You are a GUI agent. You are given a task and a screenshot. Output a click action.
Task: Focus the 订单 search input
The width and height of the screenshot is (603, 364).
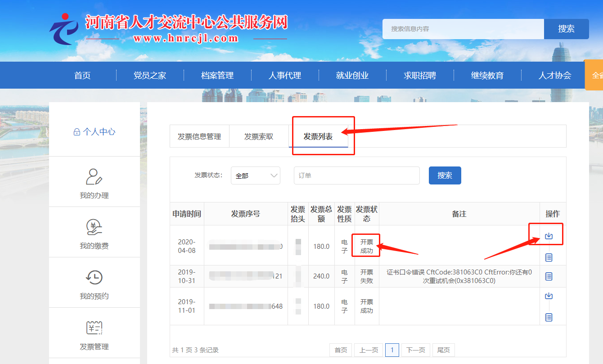(x=357, y=175)
